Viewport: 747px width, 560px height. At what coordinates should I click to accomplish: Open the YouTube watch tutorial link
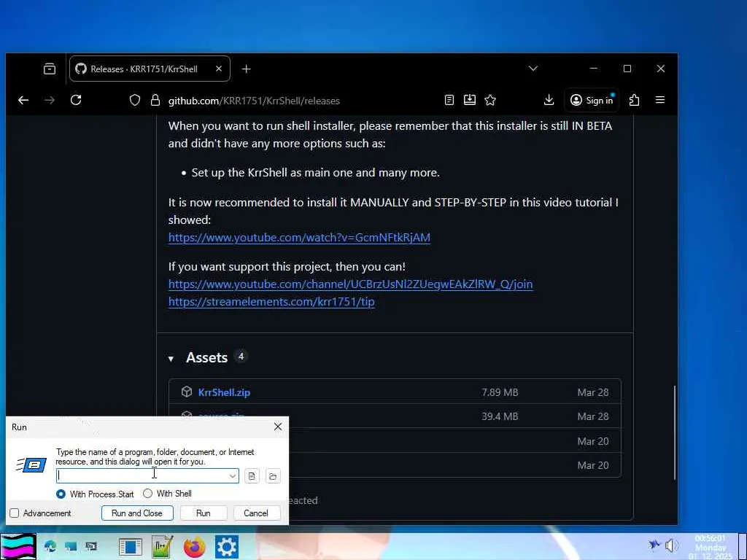click(299, 237)
